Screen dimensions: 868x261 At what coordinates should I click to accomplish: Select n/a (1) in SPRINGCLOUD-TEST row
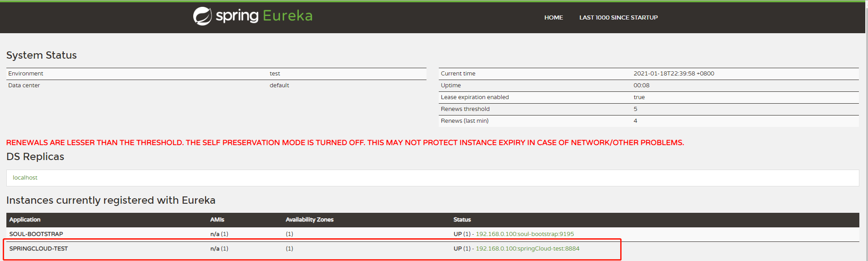point(219,249)
